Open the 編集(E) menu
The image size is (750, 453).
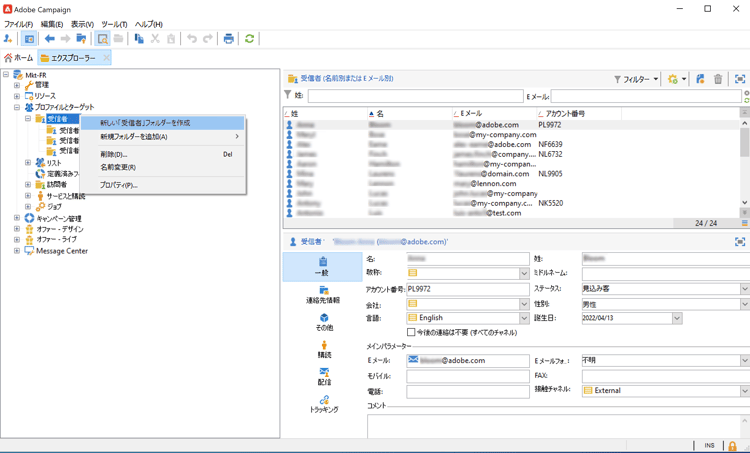[52, 24]
